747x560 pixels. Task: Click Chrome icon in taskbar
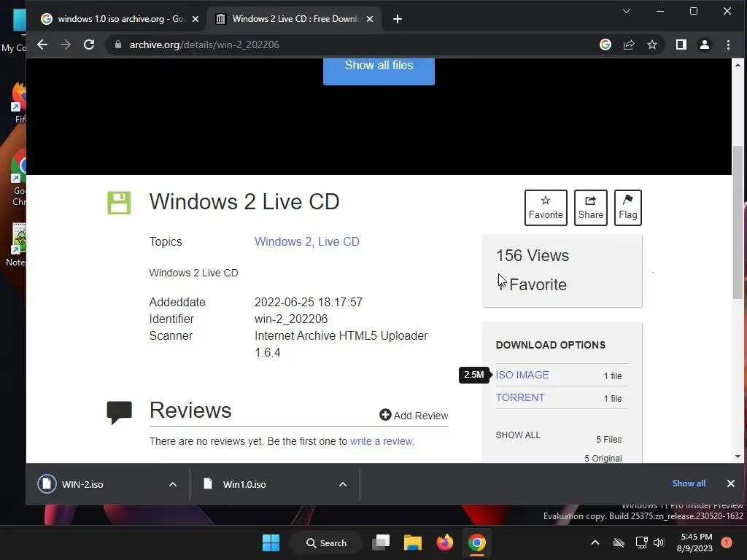coord(477,542)
